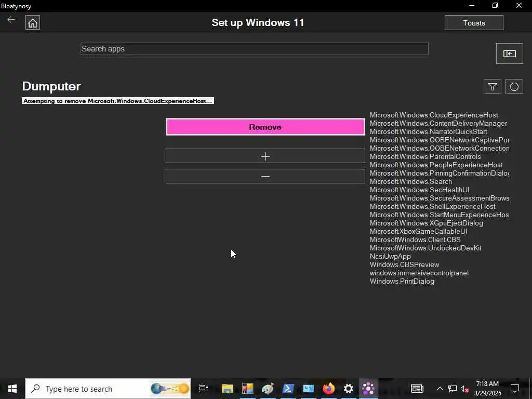Restore down the Bloatynosy window
532x399 pixels.
495,5
